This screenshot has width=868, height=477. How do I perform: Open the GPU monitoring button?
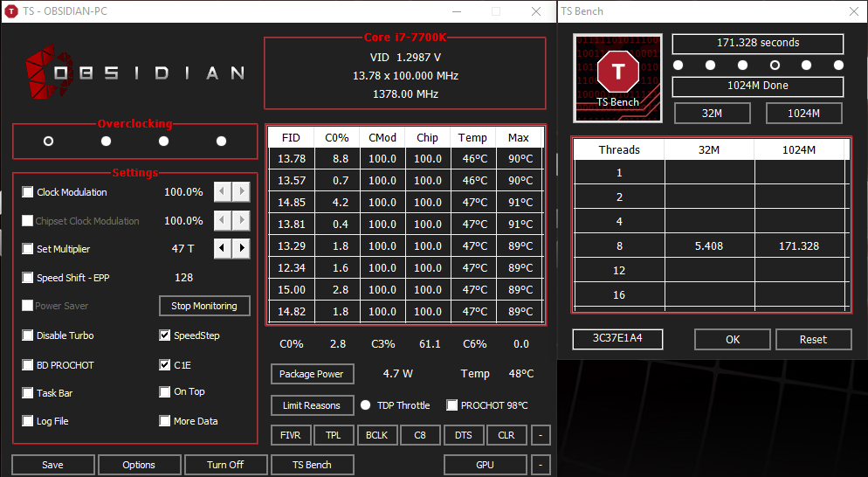pyautogui.click(x=485, y=465)
